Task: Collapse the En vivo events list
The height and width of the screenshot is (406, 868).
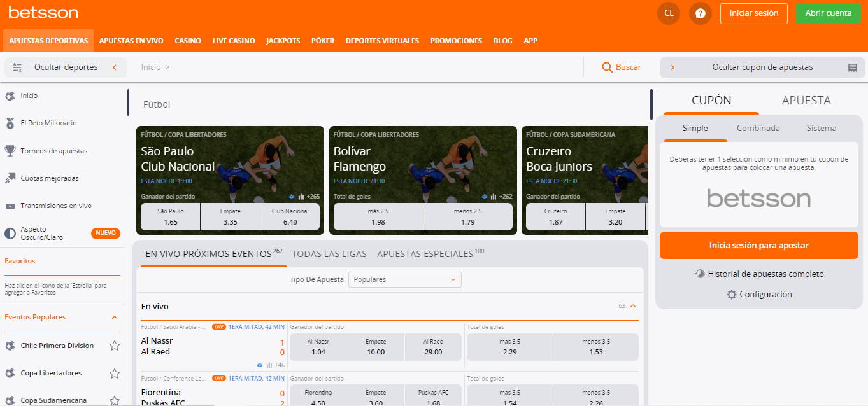Action: point(632,305)
